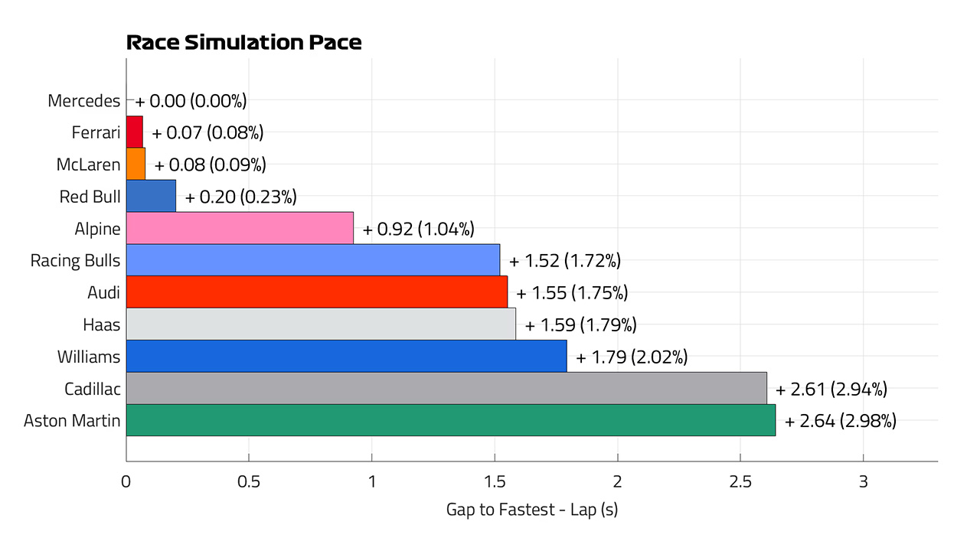Click the + 2.64 (2.98%) value label
The height and width of the screenshot is (551, 980).
(x=840, y=420)
